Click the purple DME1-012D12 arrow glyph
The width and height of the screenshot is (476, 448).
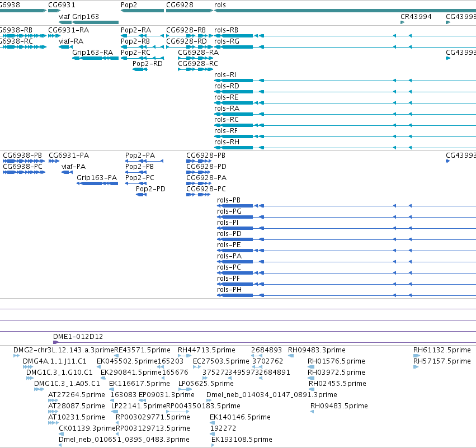[x=56, y=342]
